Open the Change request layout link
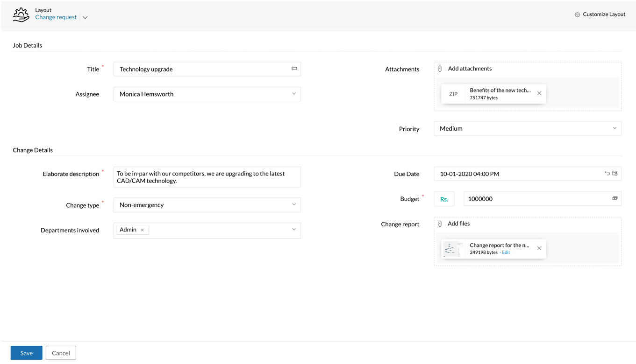 56,17
